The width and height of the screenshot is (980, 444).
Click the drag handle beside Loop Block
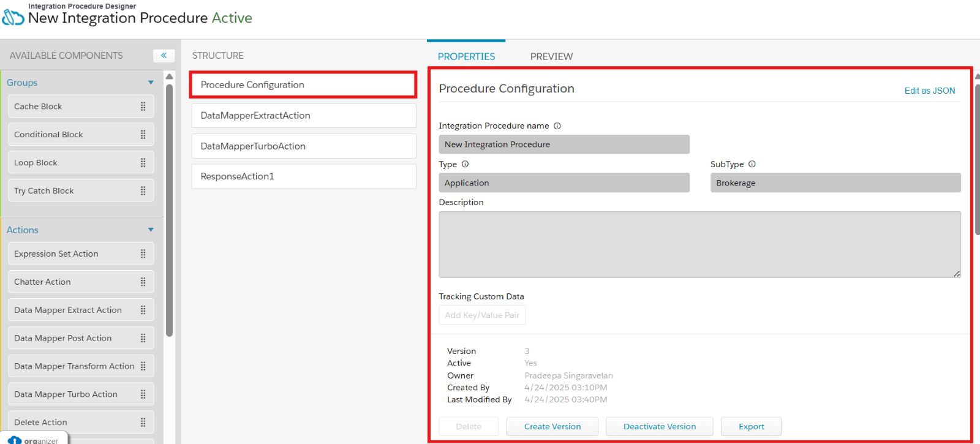pyautogui.click(x=143, y=163)
